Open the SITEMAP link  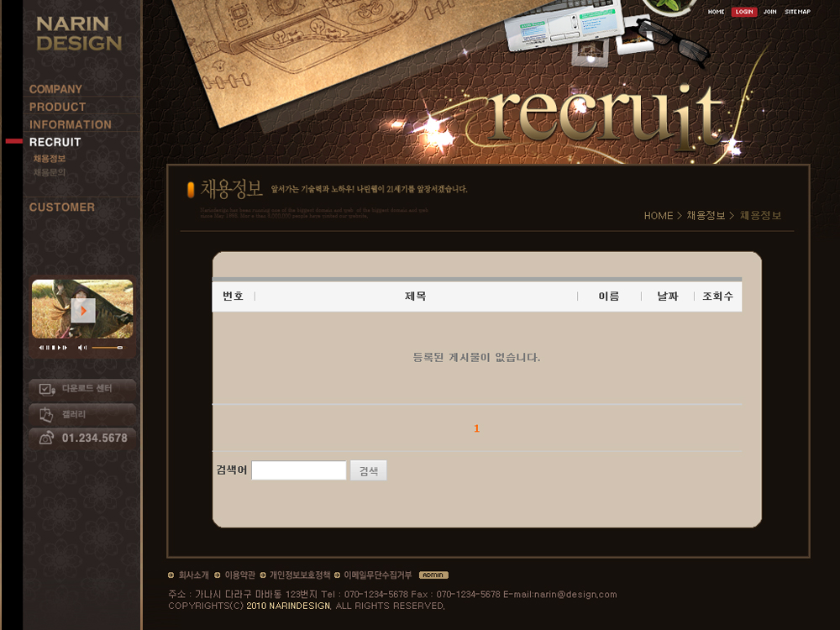797,12
